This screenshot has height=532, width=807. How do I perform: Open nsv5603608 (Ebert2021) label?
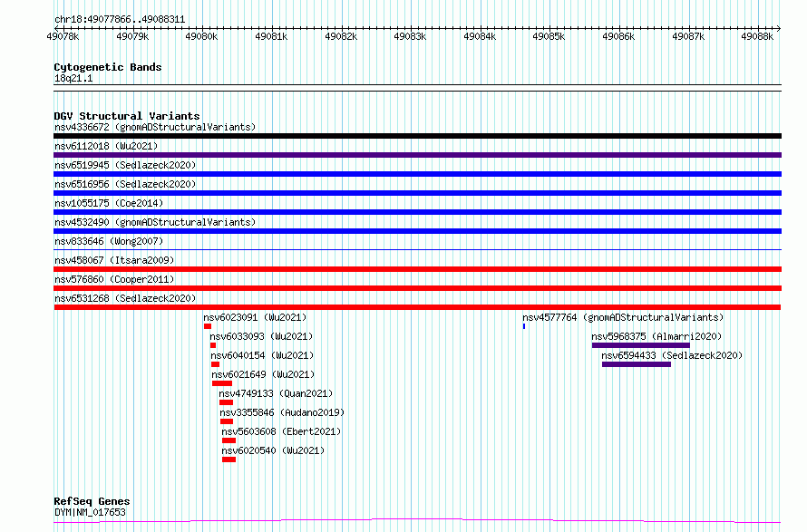(x=281, y=431)
